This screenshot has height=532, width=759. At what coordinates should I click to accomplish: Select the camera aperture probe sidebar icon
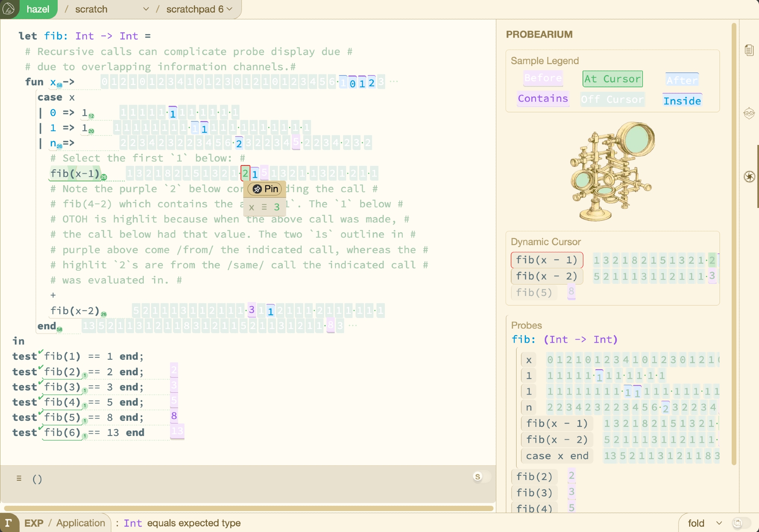pos(749,176)
